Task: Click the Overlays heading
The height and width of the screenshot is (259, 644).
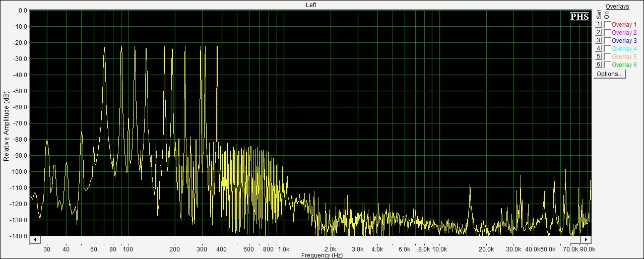Action: (x=617, y=7)
